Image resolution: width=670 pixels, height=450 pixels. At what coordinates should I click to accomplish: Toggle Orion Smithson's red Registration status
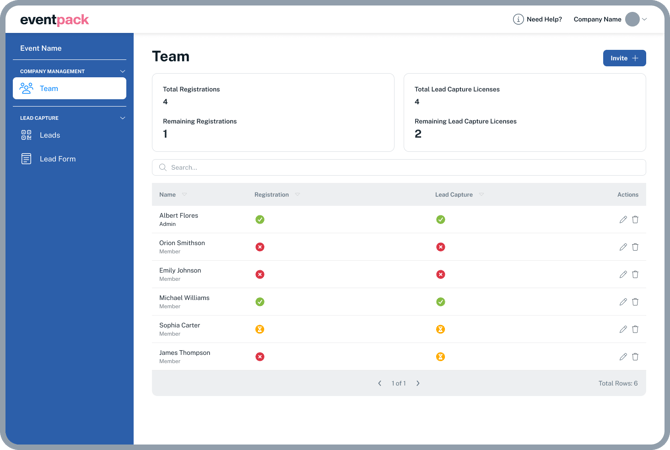pyautogui.click(x=260, y=247)
